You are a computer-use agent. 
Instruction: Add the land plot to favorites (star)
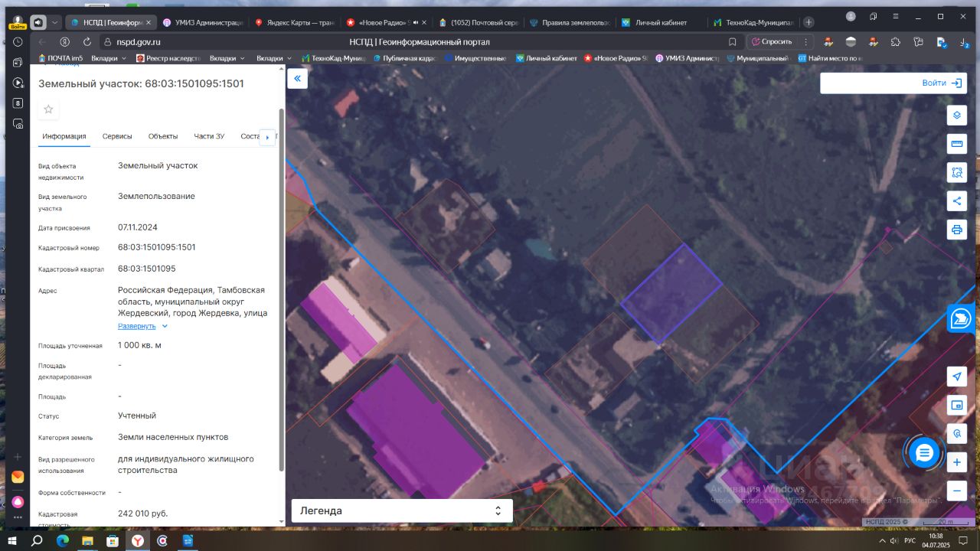48,109
